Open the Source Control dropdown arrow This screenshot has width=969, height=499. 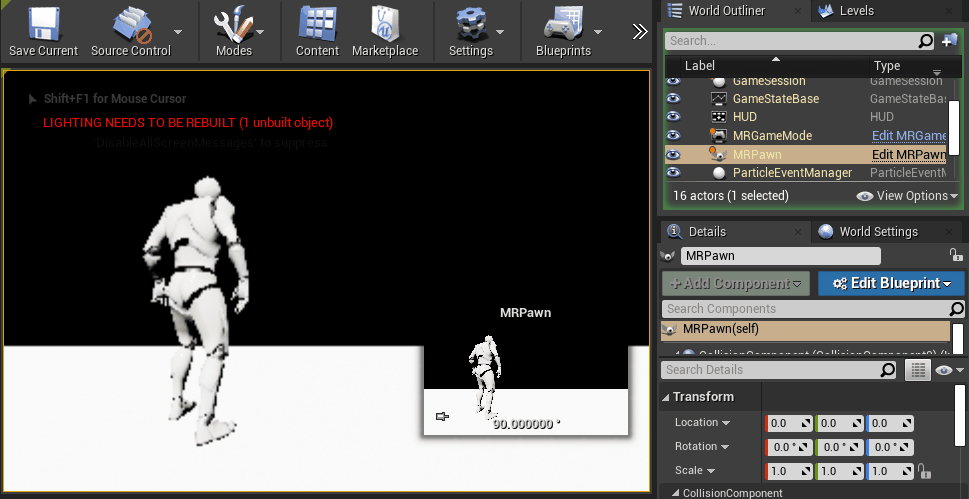[178, 32]
